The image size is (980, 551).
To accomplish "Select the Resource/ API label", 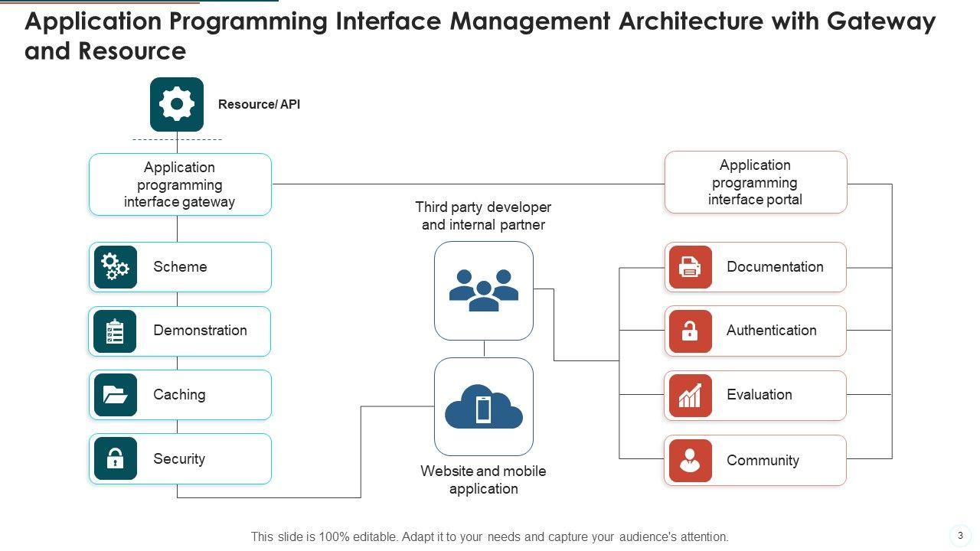I will click(259, 104).
